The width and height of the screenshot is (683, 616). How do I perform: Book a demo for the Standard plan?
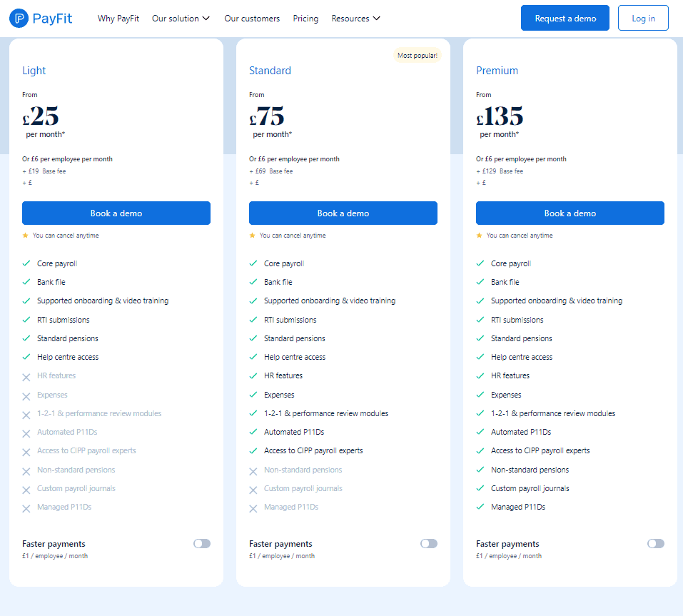tap(343, 213)
